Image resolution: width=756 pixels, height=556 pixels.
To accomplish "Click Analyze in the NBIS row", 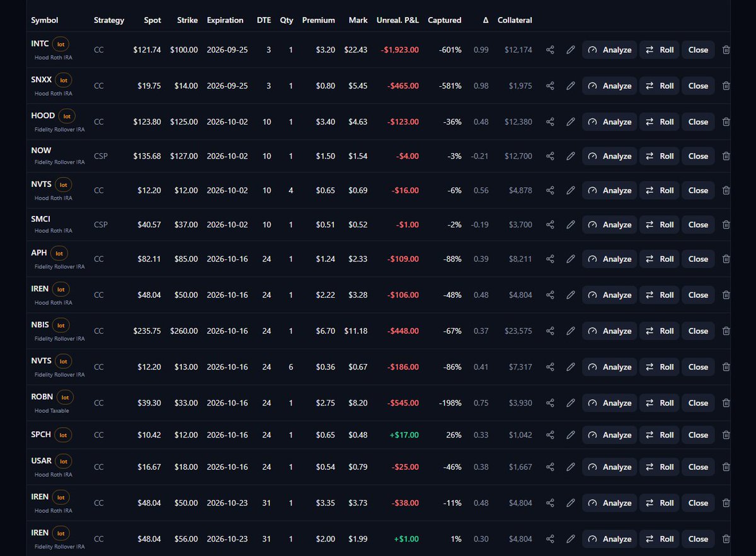I will point(609,331).
